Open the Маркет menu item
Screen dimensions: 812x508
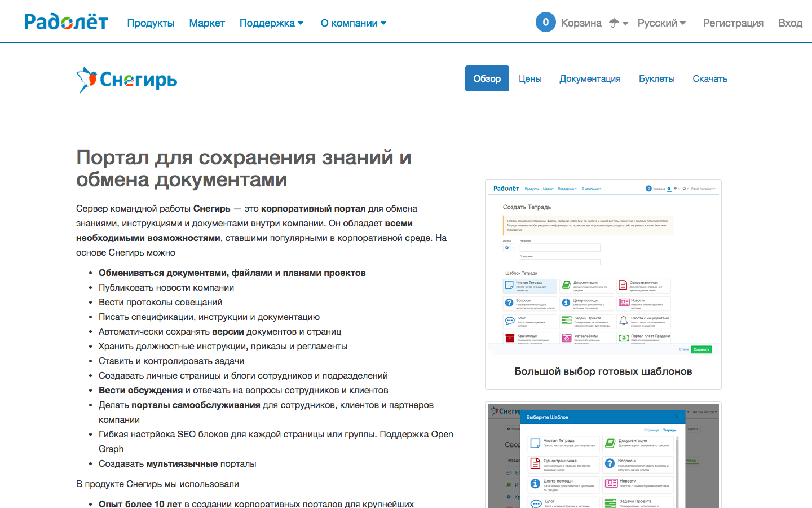click(x=206, y=23)
